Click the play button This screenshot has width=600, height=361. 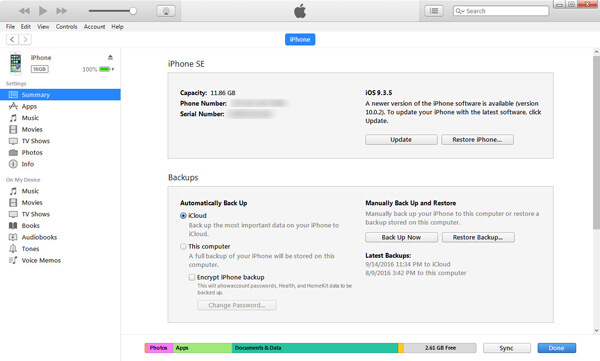click(43, 11)
